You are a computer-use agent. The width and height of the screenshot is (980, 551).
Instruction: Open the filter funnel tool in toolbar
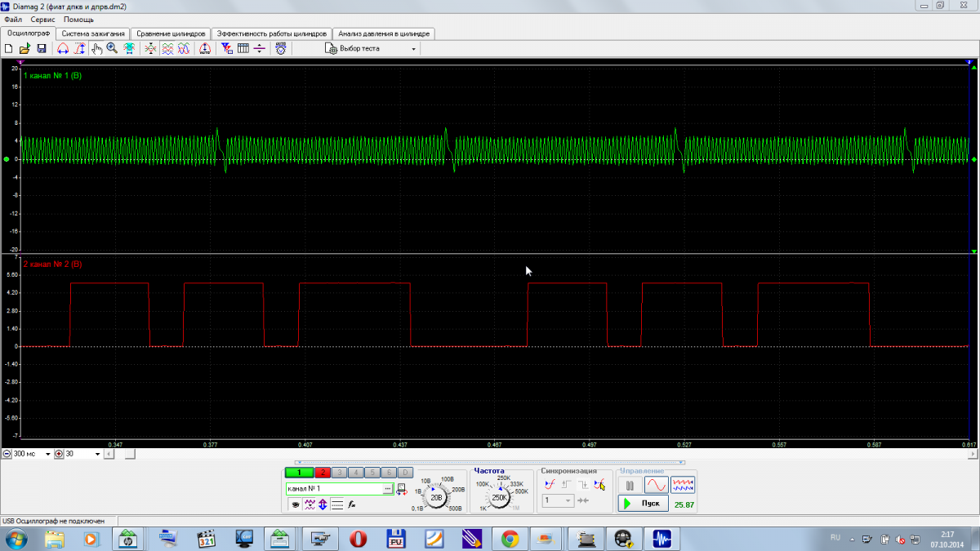coord(227,49)
